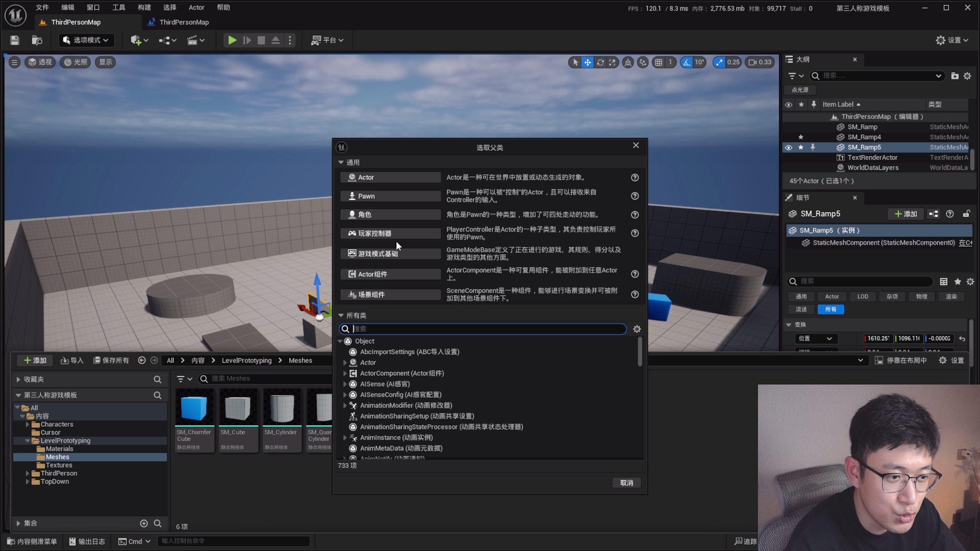Open the 选项模式 mode dropdown
Image resolution: width=980 pixels, height=551 pixels.
(86, 40)
